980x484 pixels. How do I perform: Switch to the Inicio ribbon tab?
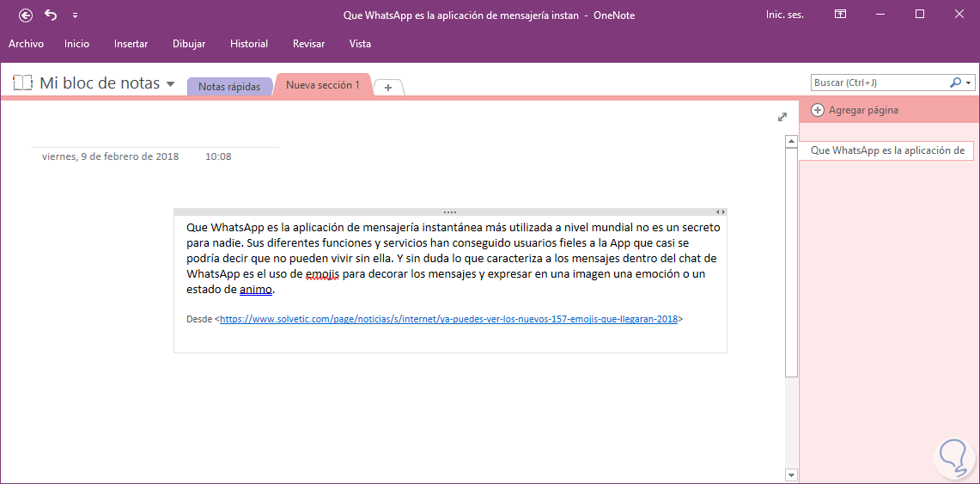tap(77, 44)
